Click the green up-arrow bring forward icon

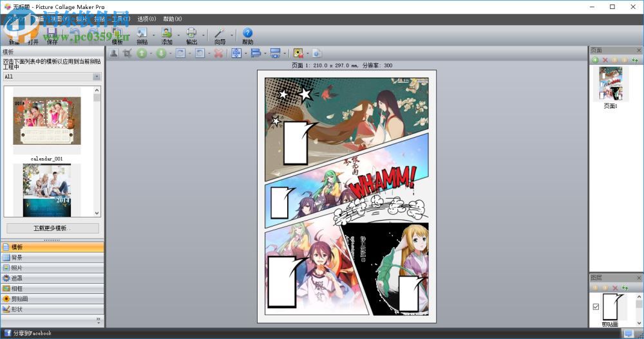click(x=142, y=53)
